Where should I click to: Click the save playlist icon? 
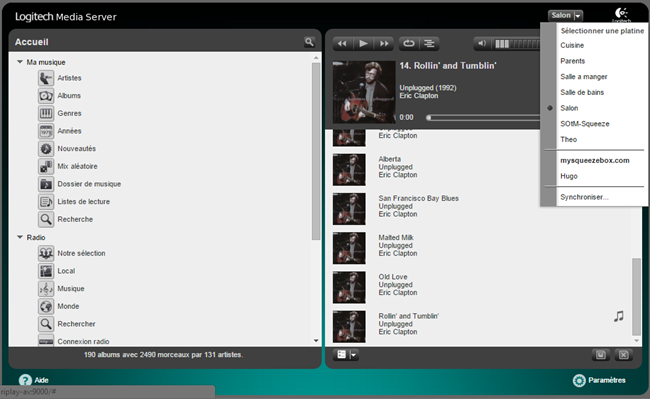click(x=601, y=355)
